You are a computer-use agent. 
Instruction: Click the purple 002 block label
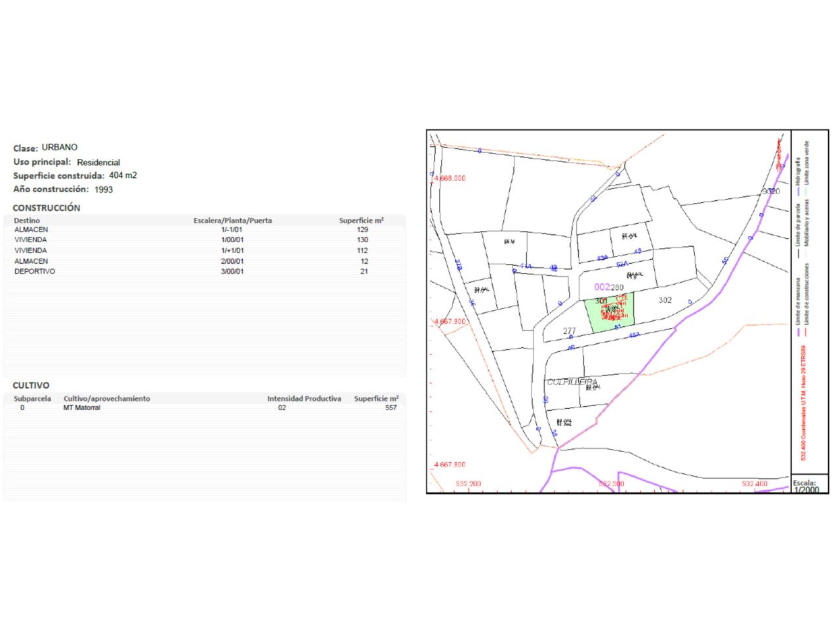[x=601, y=287]
